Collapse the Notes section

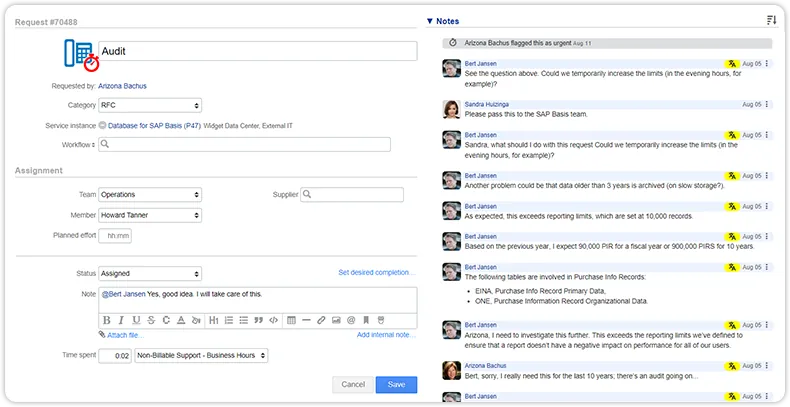[429, 21]
